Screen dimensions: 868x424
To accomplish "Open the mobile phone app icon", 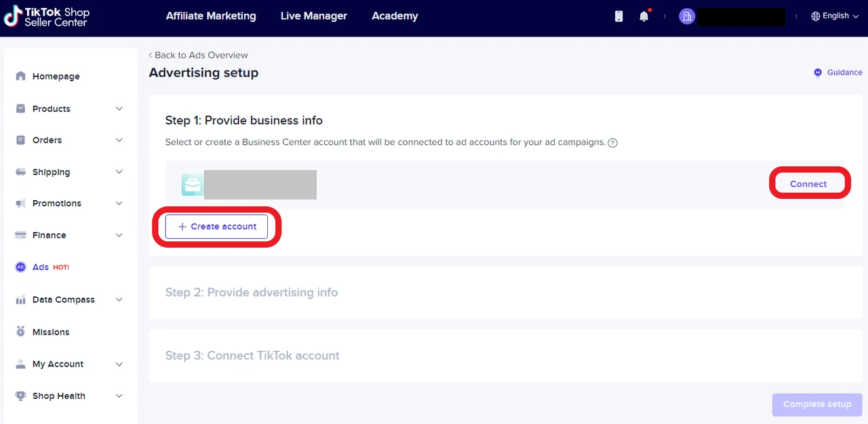I will [x=618, y=16].
